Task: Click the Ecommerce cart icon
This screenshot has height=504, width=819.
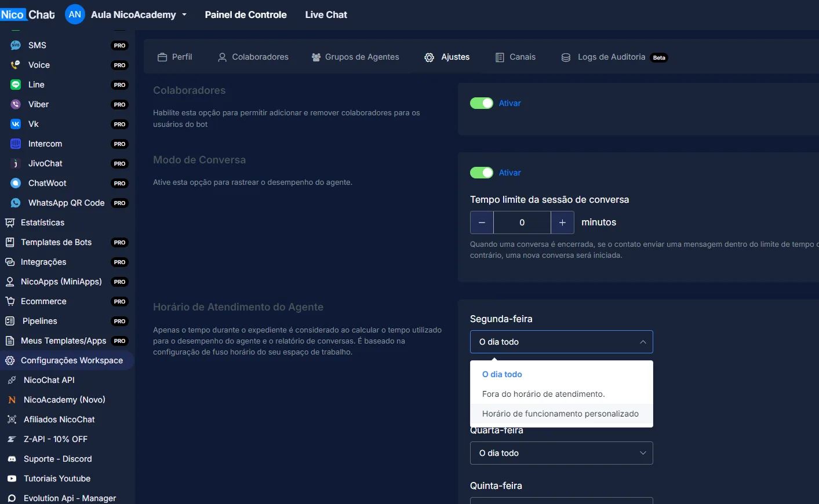Action: [10, 301]
